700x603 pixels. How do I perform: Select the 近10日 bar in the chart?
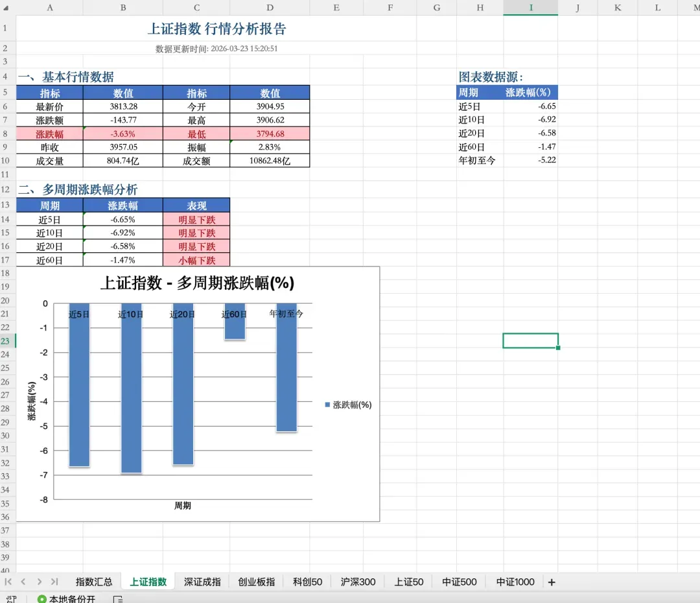[131, 389]
